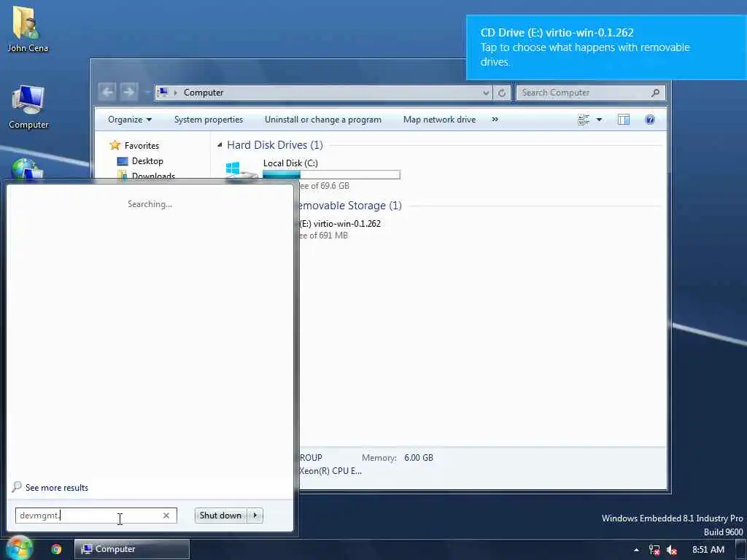Click the Show desktop button
This screenshot has height=560, width=747.
[x=741, y=550]
